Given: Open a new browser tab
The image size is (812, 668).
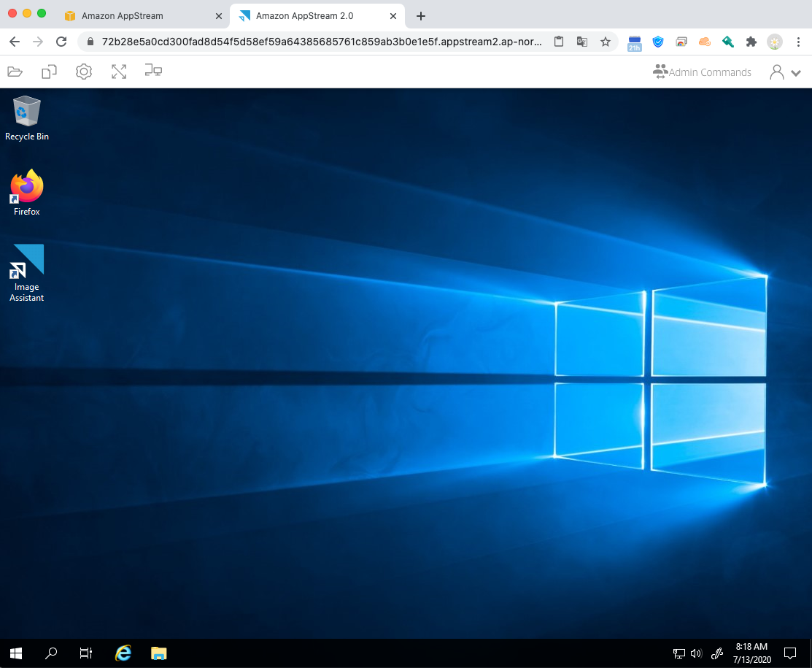Looking at the screenshot, I should tap(421, 16).
